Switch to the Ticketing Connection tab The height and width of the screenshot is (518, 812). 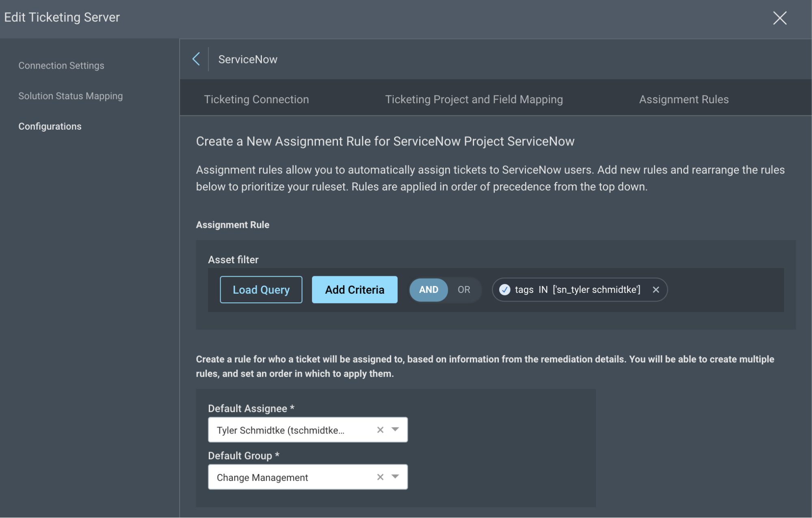[256, 99]
